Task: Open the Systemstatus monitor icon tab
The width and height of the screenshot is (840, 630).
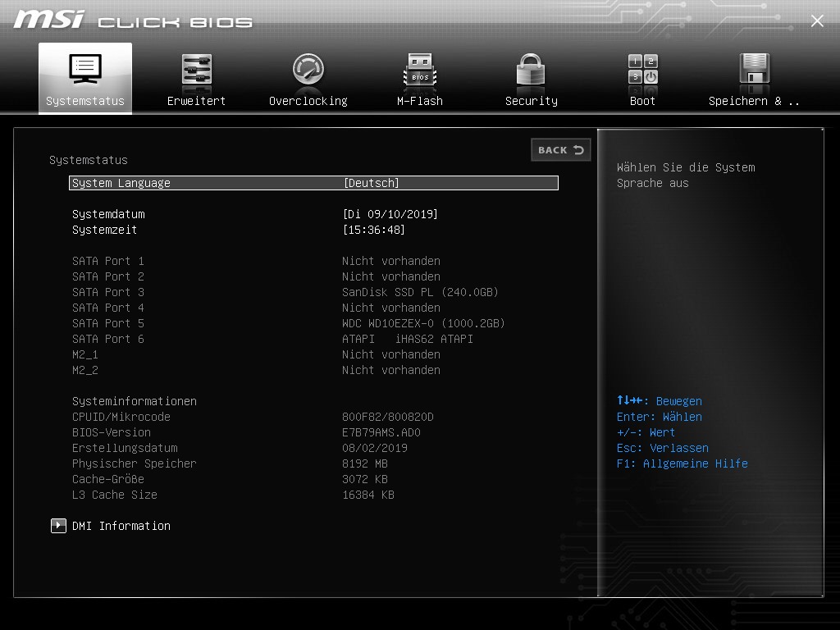Action: (85, 69)
